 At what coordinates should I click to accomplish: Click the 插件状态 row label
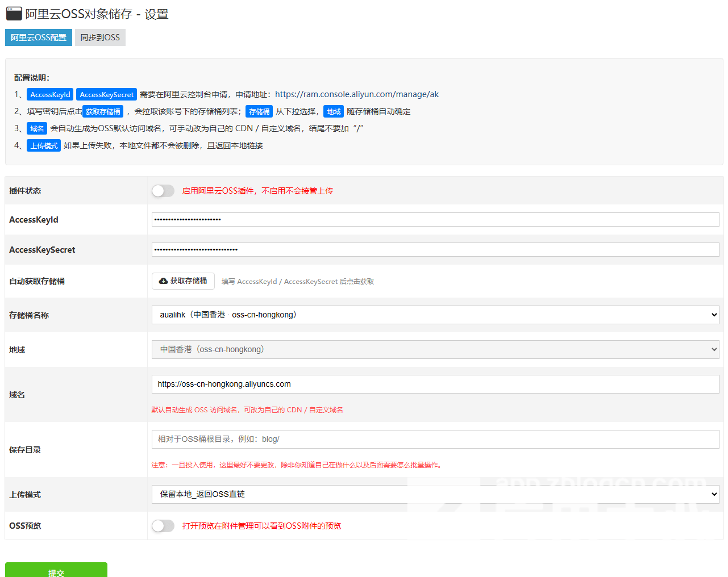coord(25,191)
